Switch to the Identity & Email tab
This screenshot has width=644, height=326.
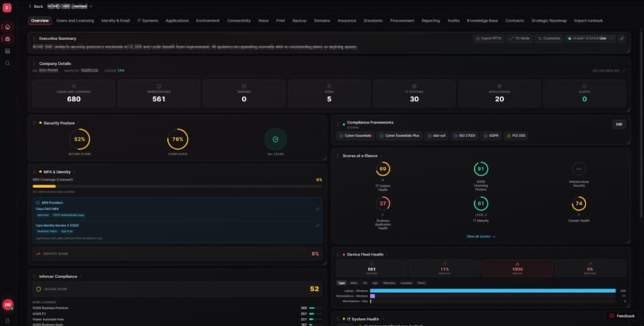click(x=116, y=21)
